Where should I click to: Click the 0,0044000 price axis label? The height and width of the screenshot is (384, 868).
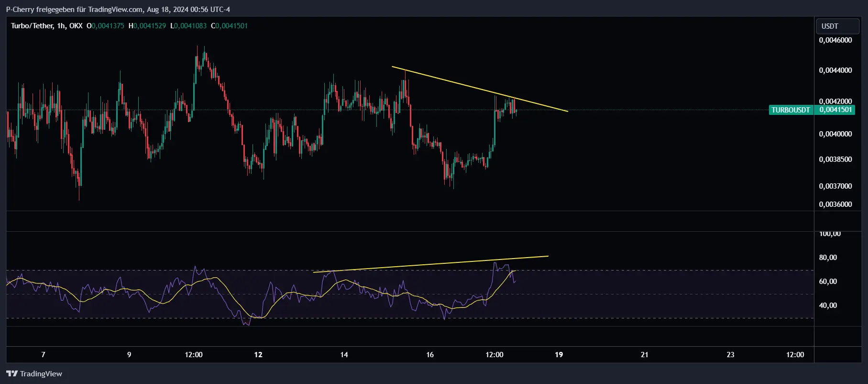point(835,70)
